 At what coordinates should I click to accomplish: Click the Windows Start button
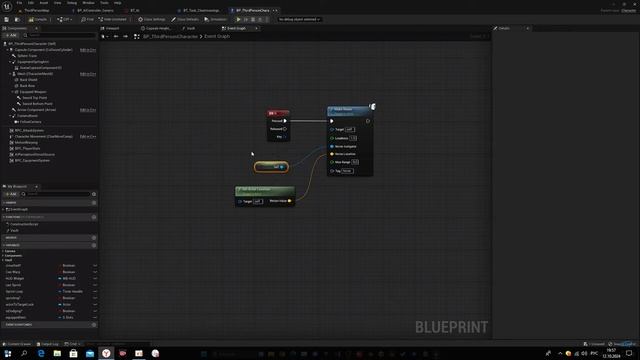pos(8,353)
